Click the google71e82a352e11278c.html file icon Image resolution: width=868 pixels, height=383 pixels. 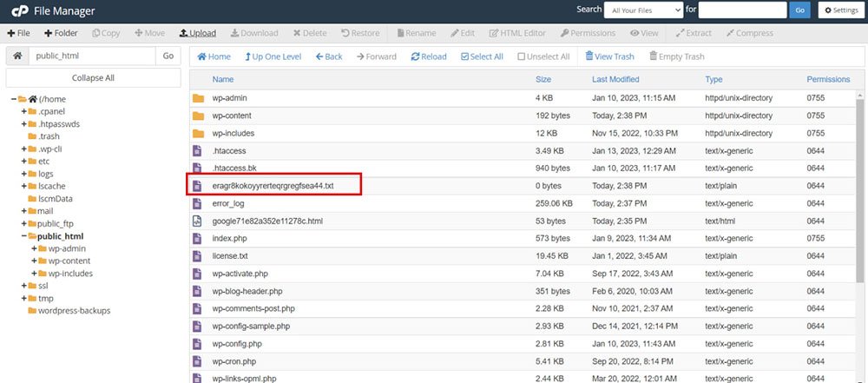tap(198, 221)
